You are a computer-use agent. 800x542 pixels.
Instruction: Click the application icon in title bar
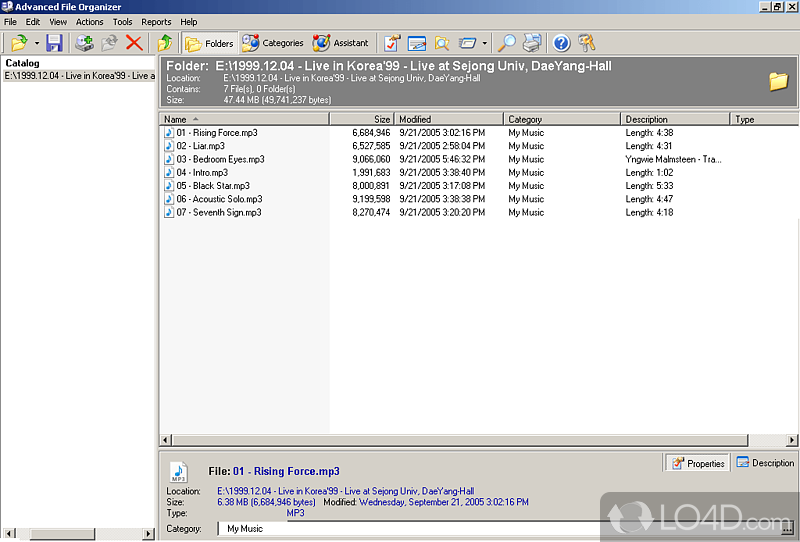click(x=7, y=7)
